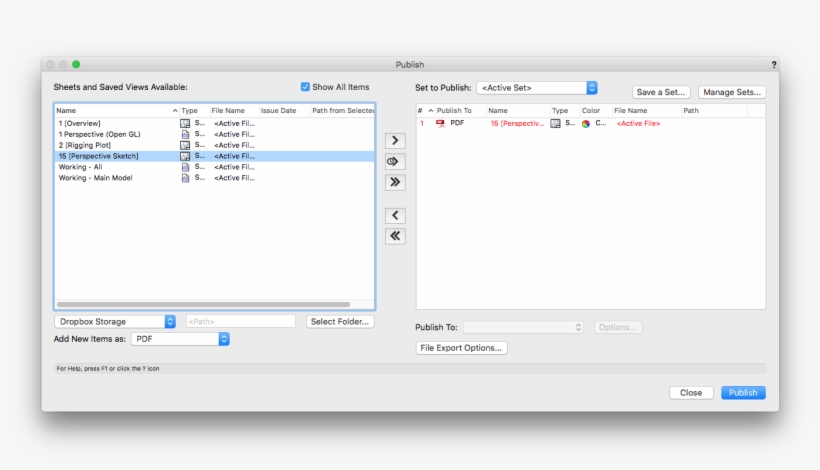Open the Set to Publish dropdown
820x470 pixels.
[537, 88]
